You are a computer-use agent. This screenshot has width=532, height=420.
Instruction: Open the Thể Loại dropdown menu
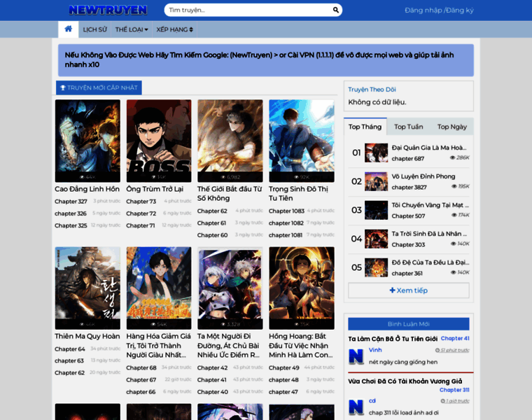tap(132, 29)
